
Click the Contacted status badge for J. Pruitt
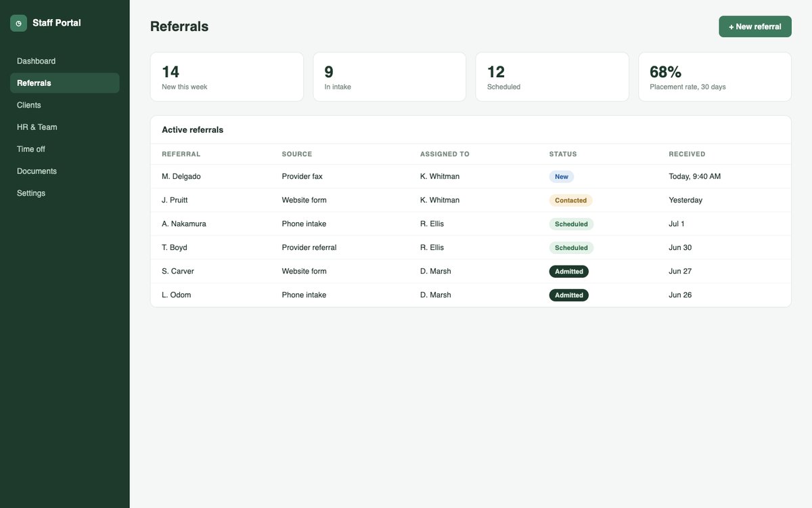(571, 200)
